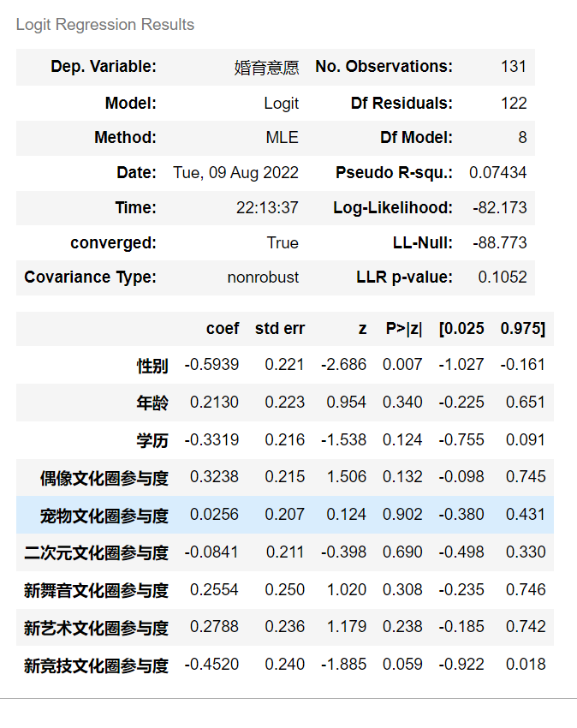Select the 学历 row label

click(152, 440)
